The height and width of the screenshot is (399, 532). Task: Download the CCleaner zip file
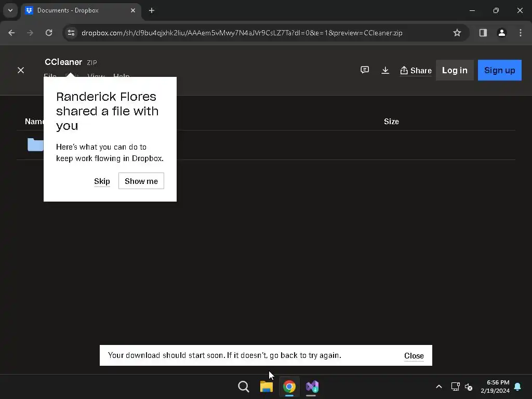click(385, 70)
